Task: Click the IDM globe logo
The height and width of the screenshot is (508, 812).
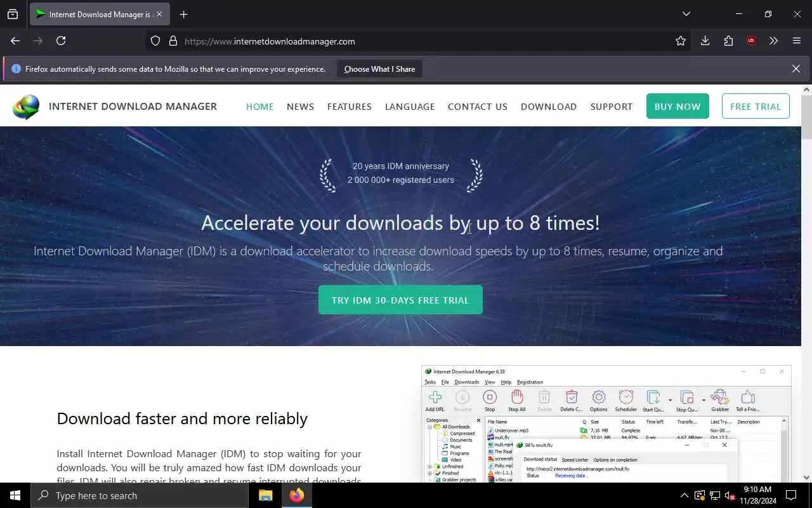Action: click(26, 107)
